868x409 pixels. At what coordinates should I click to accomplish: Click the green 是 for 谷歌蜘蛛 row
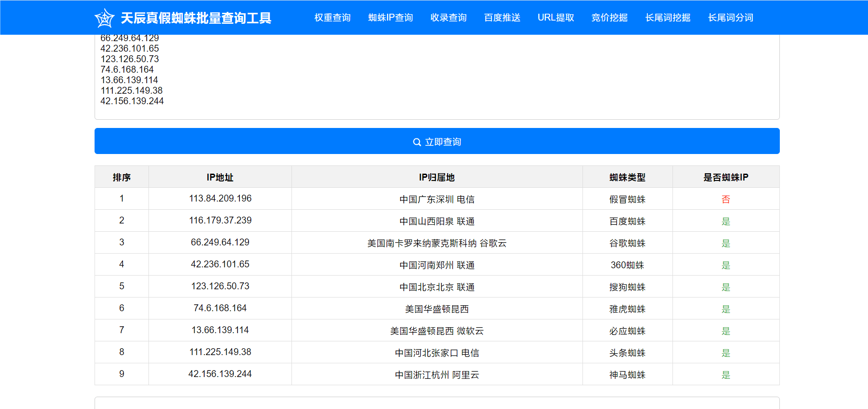pos(726,243)
